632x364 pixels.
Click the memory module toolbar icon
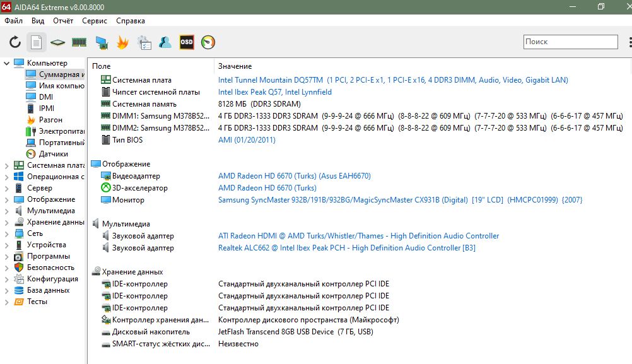(79, 42)
